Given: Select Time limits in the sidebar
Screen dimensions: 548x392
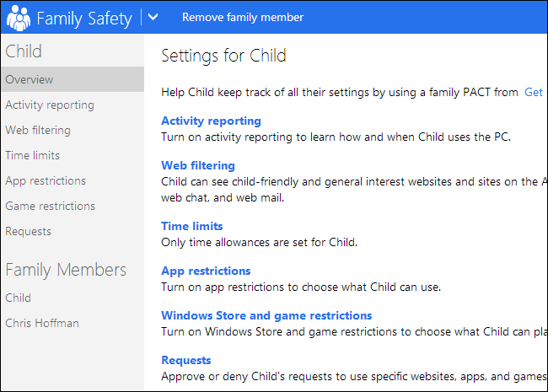Looking at the screenshot, I should [33, 155].
